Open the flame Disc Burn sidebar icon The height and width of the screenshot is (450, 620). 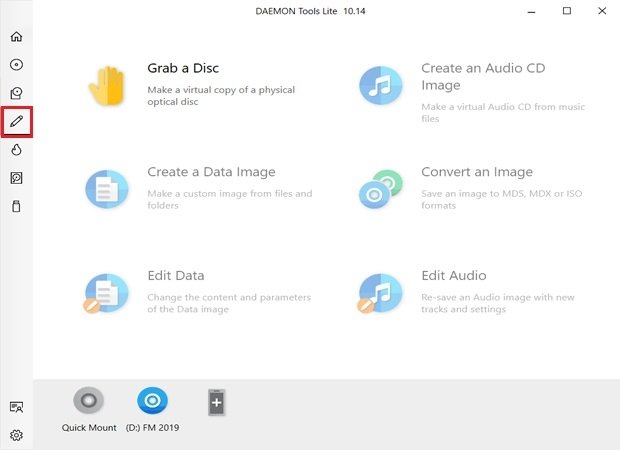coord(16,150)
